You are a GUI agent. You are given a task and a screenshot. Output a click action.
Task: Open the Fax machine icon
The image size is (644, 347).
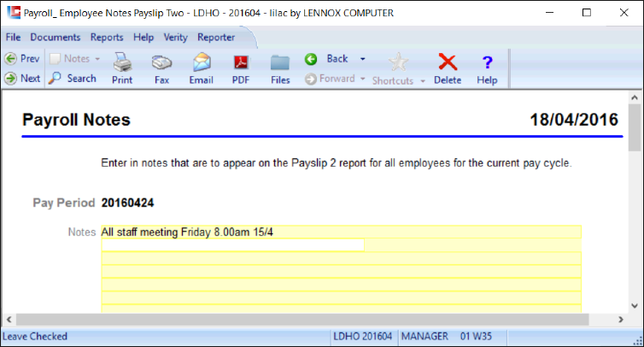161,62
